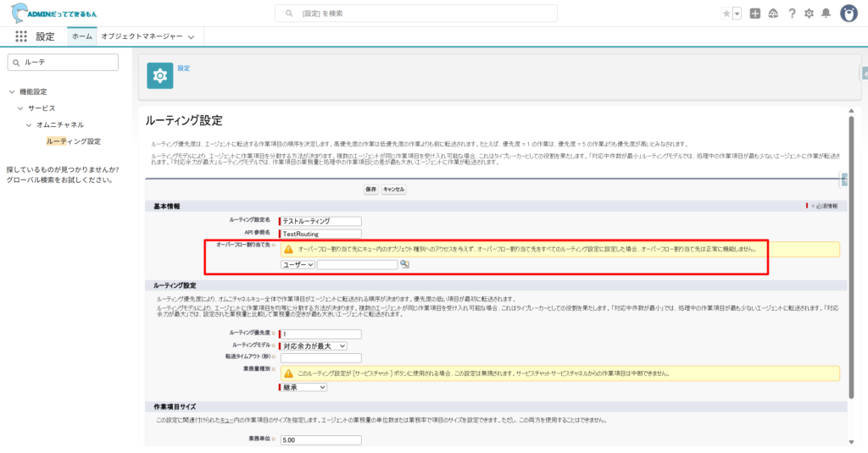
Task: Open the global actions plus icon
Action: (755, 14)
